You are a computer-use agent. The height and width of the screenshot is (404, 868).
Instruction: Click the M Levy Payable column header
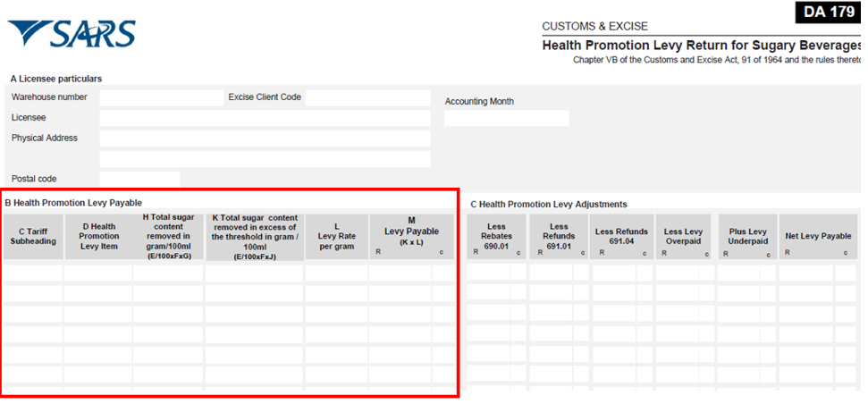[411, 237]
